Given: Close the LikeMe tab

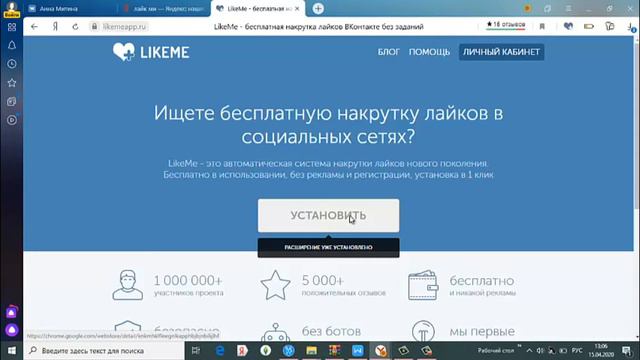Looking at the screenshot, I should pyautogui.click(x=297, y=9).
